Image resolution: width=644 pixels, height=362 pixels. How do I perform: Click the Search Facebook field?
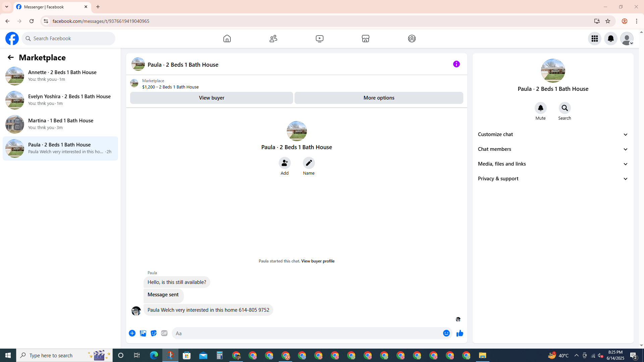68,39
